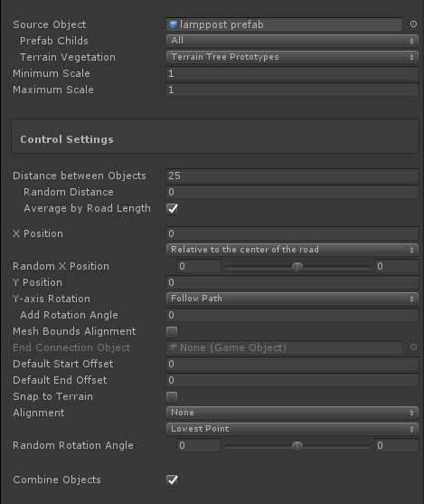Toggle Average by Road Length checkbox

point(172,209)
